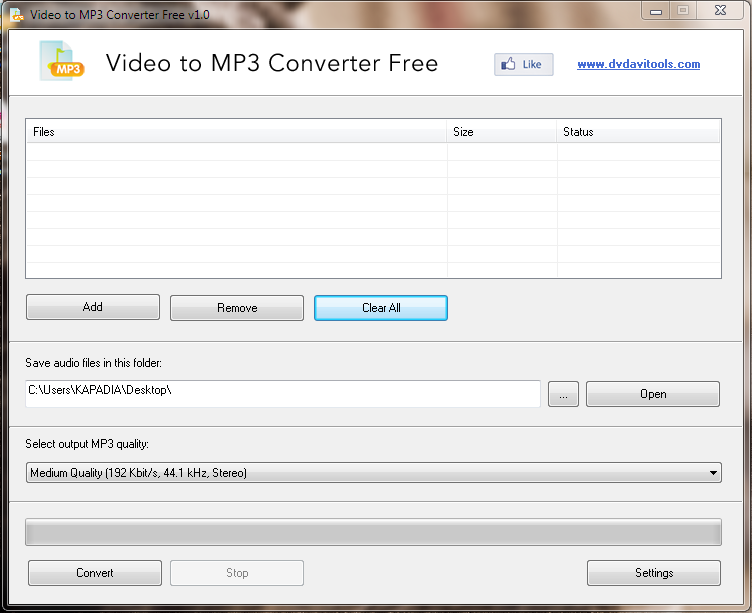Click 'Select output MP3 quality:' label
This screenshot has height=613, width=752.
point(87,444)
